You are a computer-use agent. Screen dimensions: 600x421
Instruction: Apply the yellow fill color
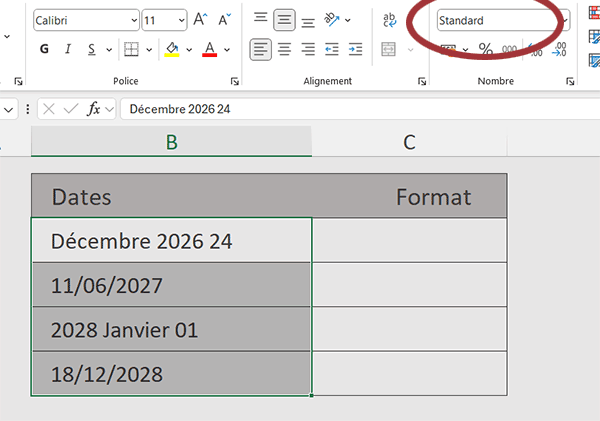[x=171, y=49]
